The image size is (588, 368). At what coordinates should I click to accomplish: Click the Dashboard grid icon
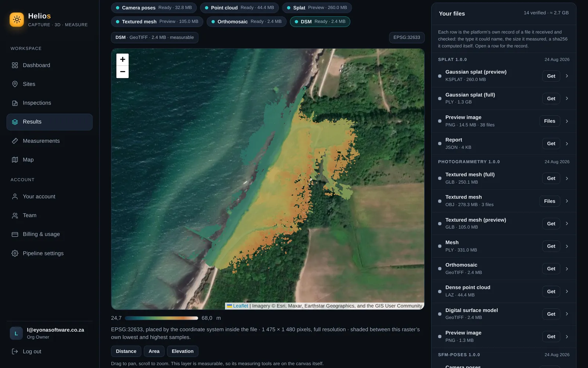tap(15, 65)
